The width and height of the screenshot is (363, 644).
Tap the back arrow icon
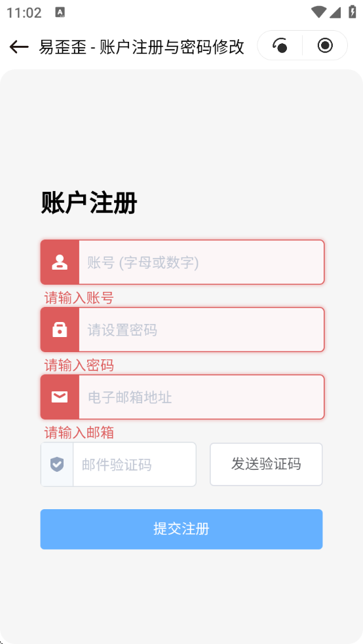(19, 47)
